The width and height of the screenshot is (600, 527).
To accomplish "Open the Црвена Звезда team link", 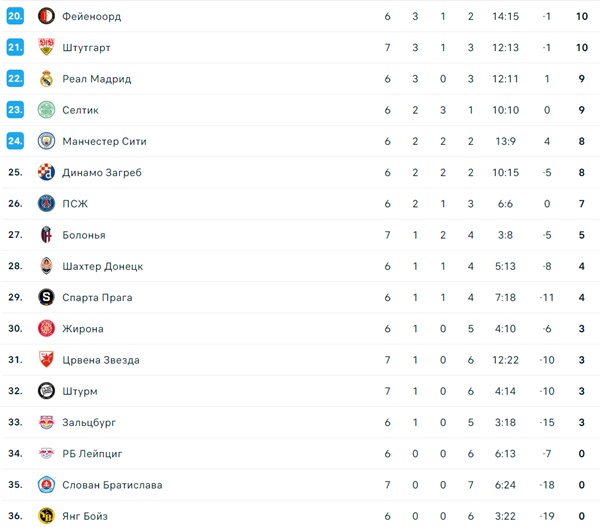I will 100,360.
